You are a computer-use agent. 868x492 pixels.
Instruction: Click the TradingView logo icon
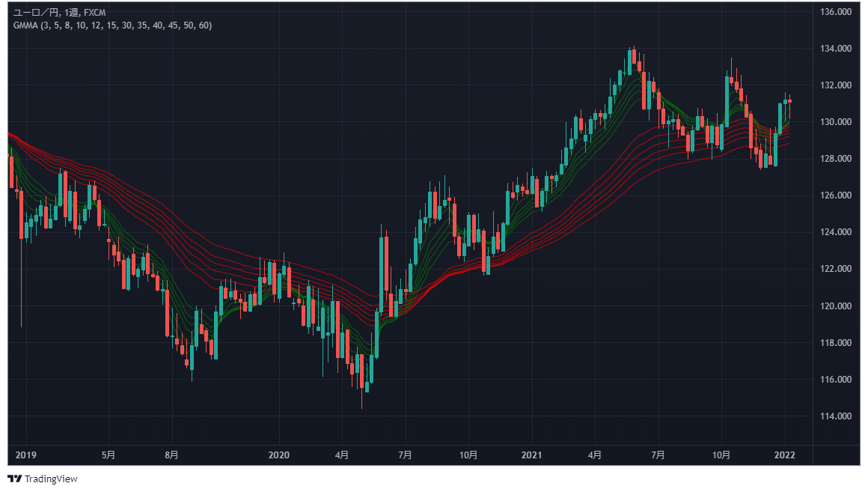(14, 479)
